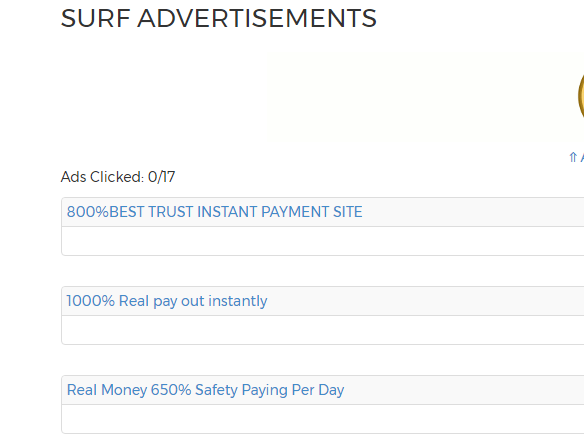The height and width of the screenshot is (438, 584).
Task: Click the gap between 1000% Real and Real Money panels
Action: coord(323,360)
